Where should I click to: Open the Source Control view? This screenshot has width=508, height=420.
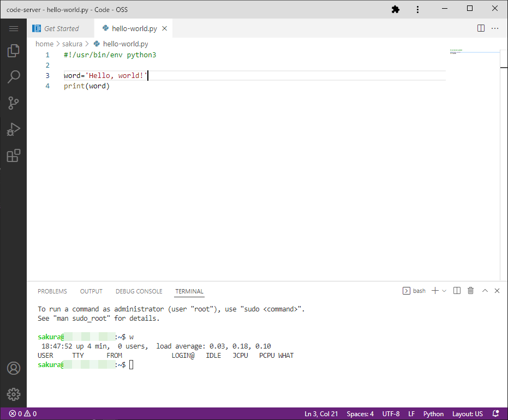pos(13,103)
